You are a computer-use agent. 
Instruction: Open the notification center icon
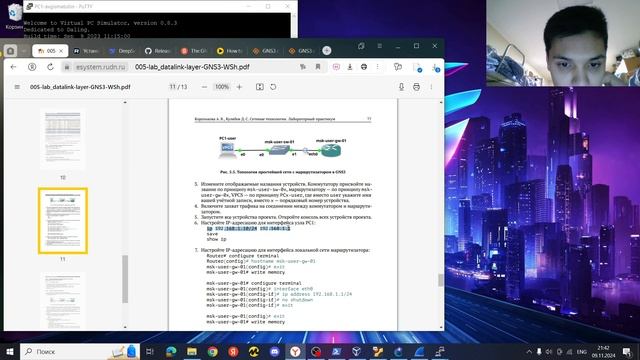627,351
